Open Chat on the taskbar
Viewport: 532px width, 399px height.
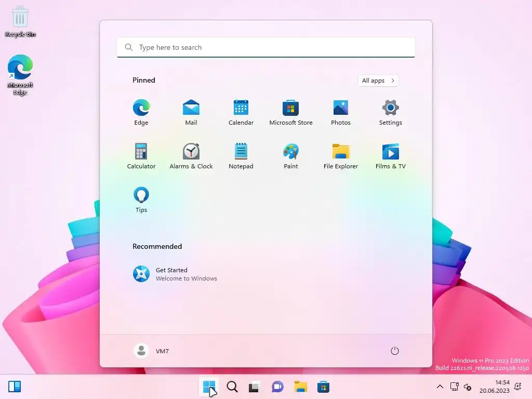pos(277,387)
